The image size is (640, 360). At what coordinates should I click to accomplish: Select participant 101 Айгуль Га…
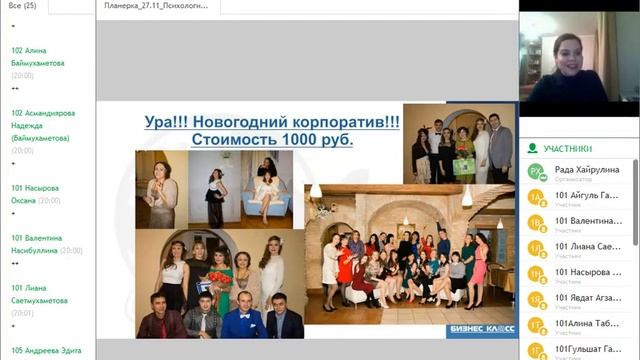[x=587, y=195]
